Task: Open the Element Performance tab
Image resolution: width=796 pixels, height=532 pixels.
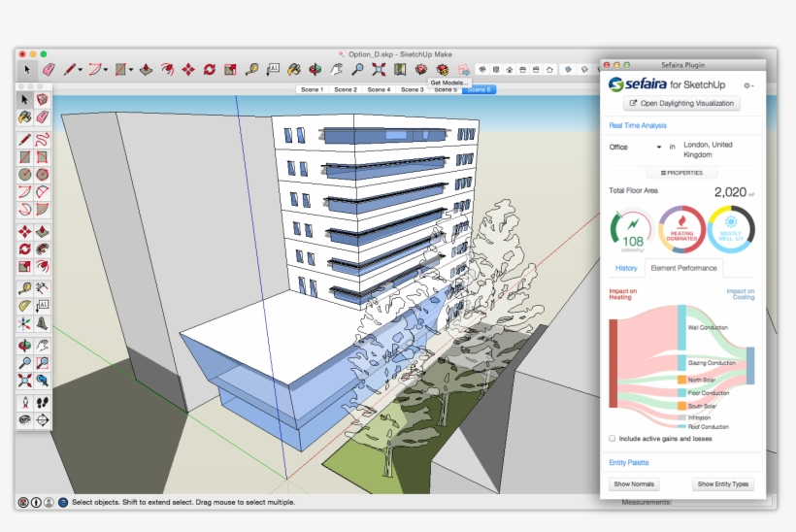Action: coord(683,268)
